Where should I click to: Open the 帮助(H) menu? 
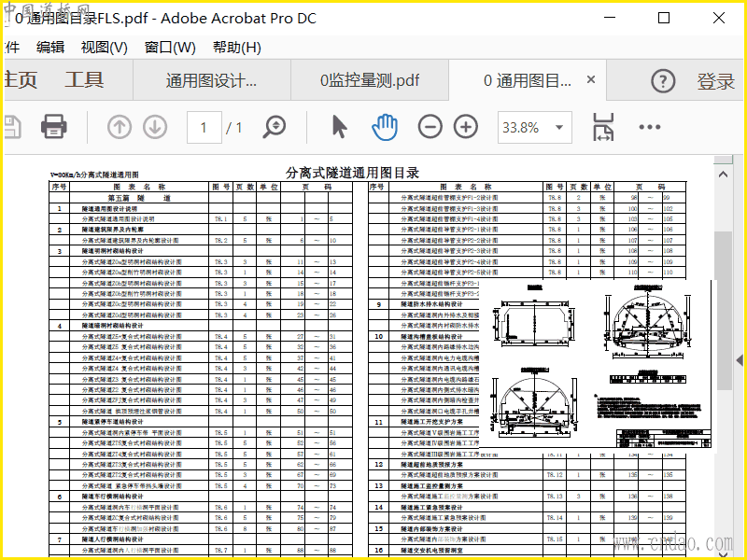[x=237, y=48]
